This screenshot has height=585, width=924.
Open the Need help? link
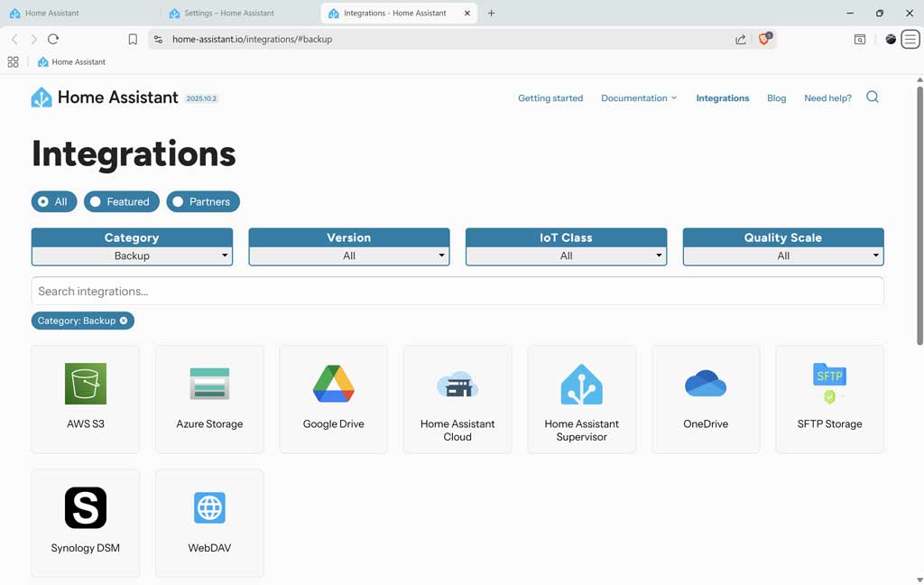click(827, 97)
